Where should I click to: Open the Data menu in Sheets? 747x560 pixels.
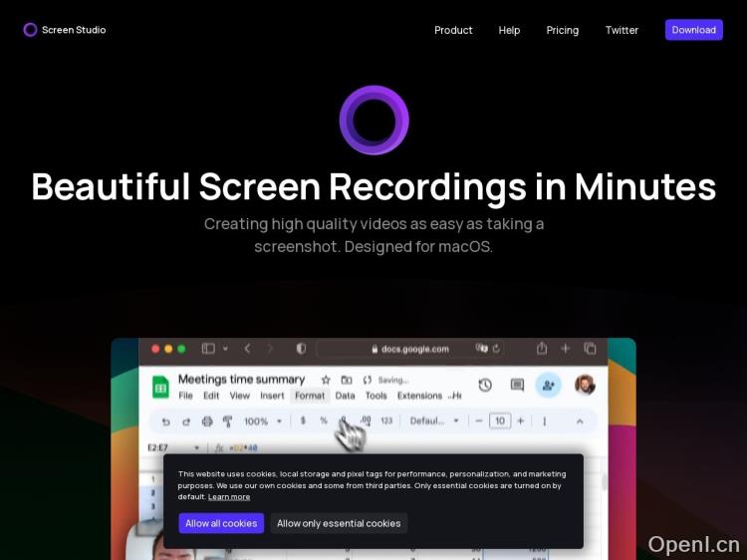(345, 396)
